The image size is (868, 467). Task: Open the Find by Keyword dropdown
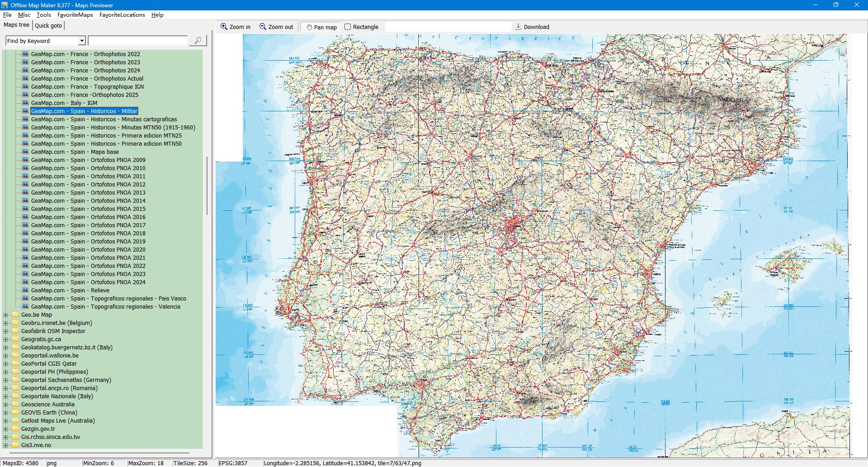[82, 41]
